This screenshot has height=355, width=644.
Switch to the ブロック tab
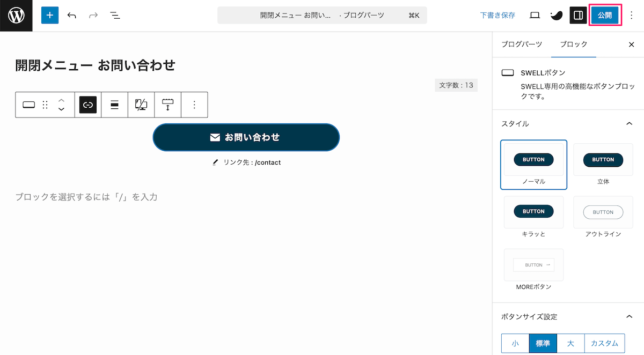(x=574, y=45)
